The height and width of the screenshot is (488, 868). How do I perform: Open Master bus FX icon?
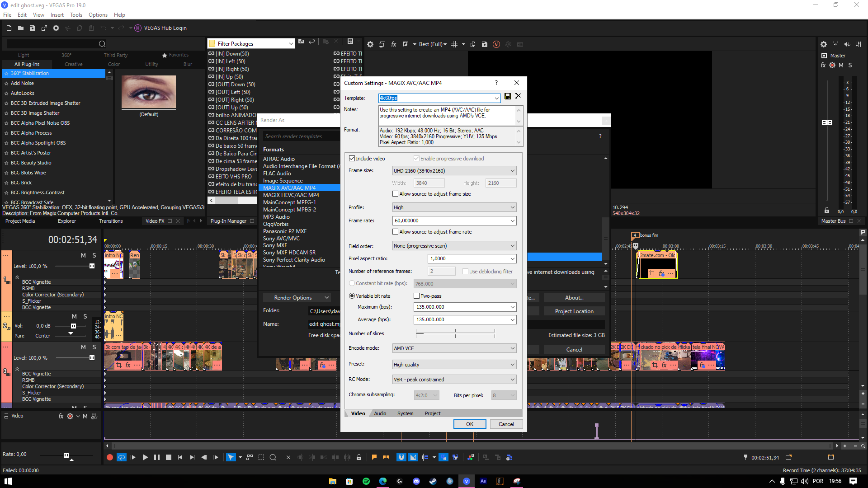tap(823, 65)
